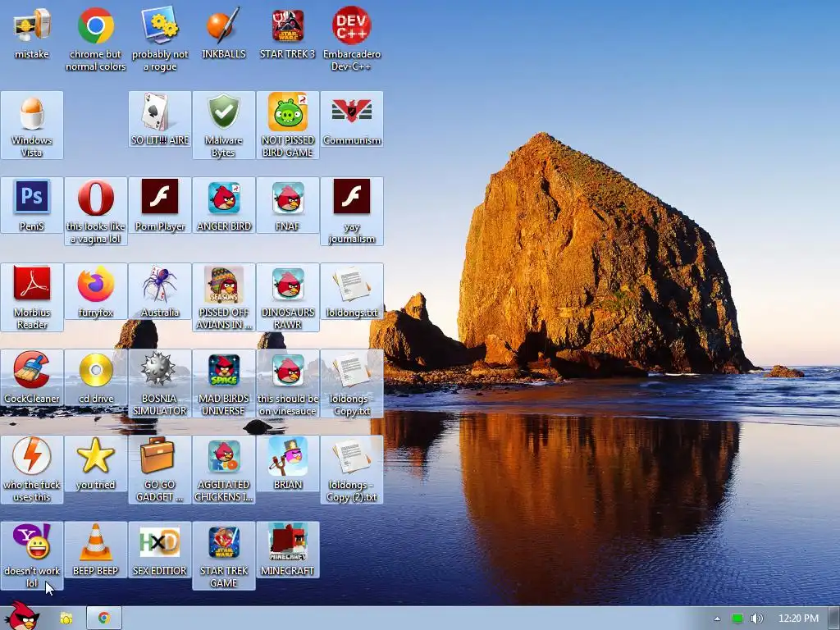The height and width of the screenshot is (630, 840).
Task: Switch to Chrome in the taskbar
Action: [x=104, y=619]
